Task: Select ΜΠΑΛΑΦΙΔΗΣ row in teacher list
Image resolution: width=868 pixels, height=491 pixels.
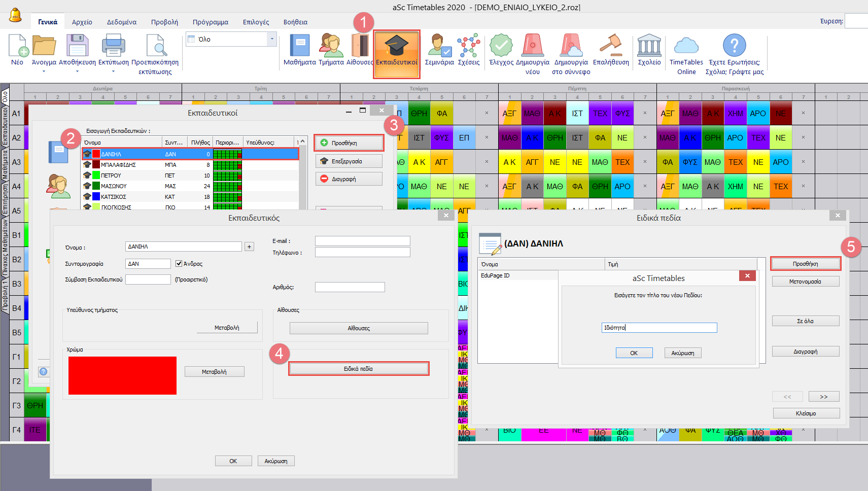Action: 118,165
